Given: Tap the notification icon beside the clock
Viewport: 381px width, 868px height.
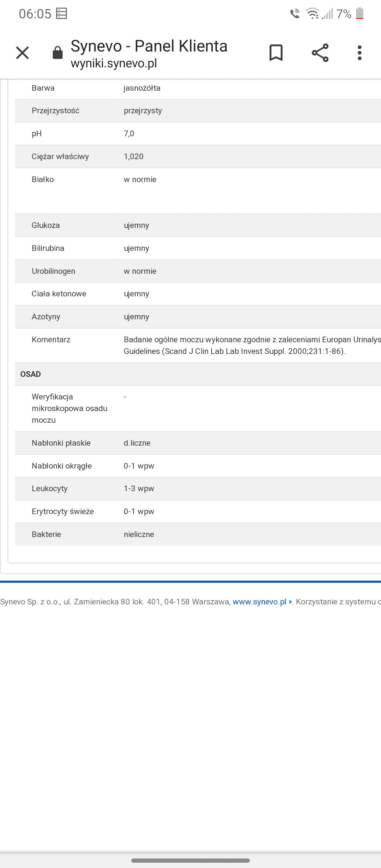Looking at the screenshot, I should (x=62, y=14).
